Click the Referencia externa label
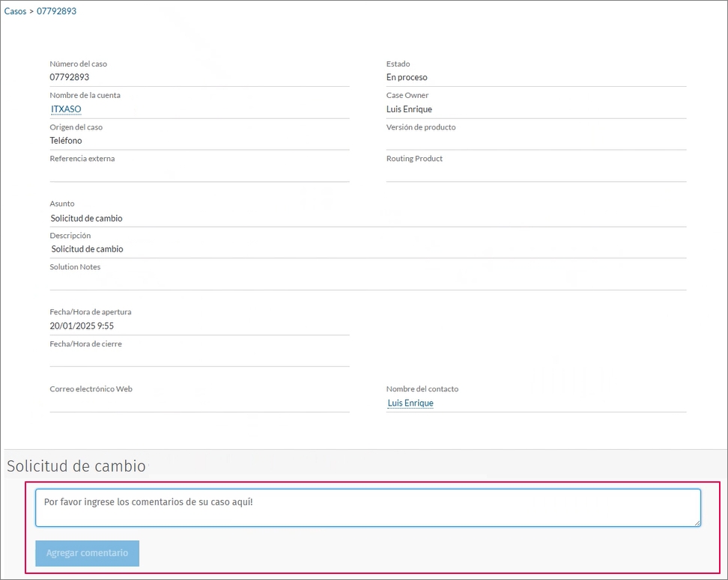This screenshot has width=728, height=580. coord(82,159)
